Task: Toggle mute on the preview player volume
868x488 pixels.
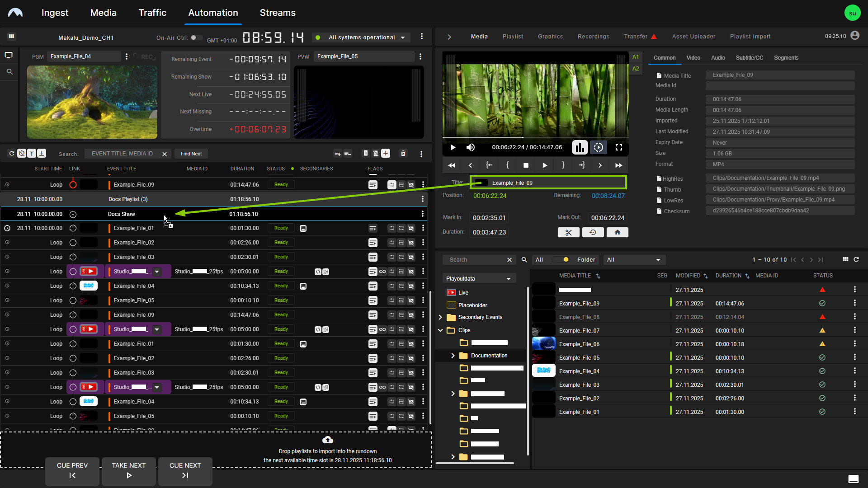Action: click(471, 147)
